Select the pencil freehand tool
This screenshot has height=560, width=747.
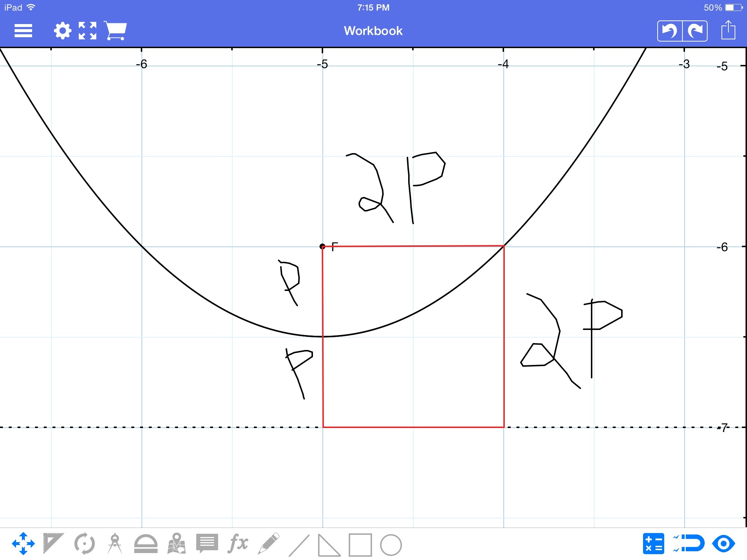point(268,544)
